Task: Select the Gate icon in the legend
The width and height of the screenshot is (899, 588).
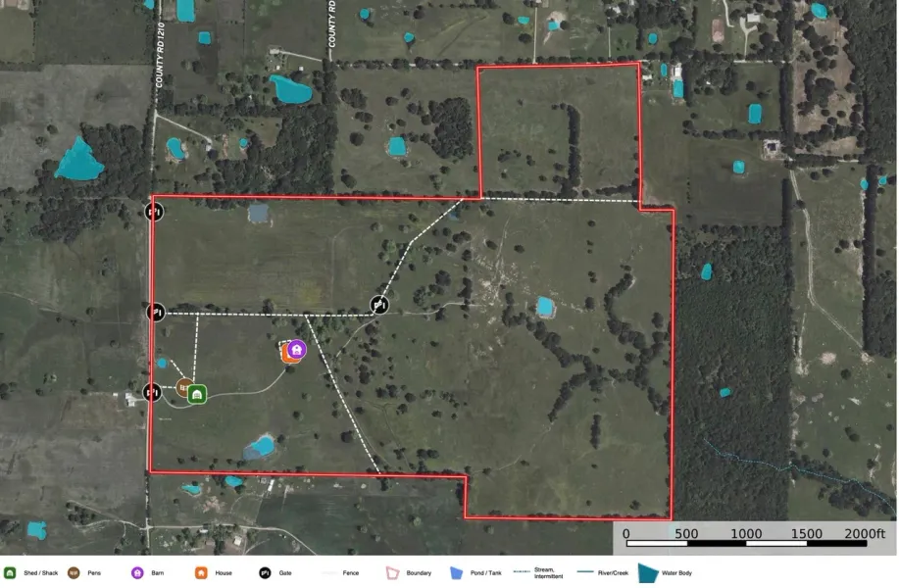Action: (x=265, y=573)
